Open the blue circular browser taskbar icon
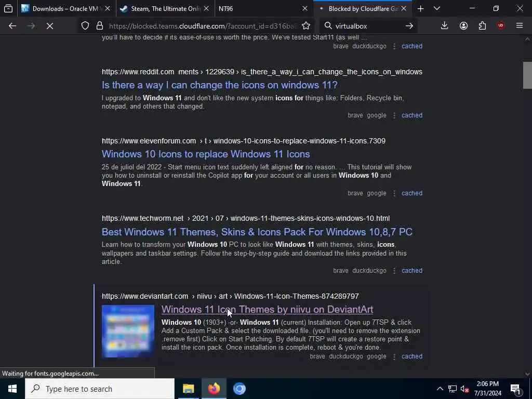This screenshot has width=532, height=399. pyautogui.click(x=239, y=389)
